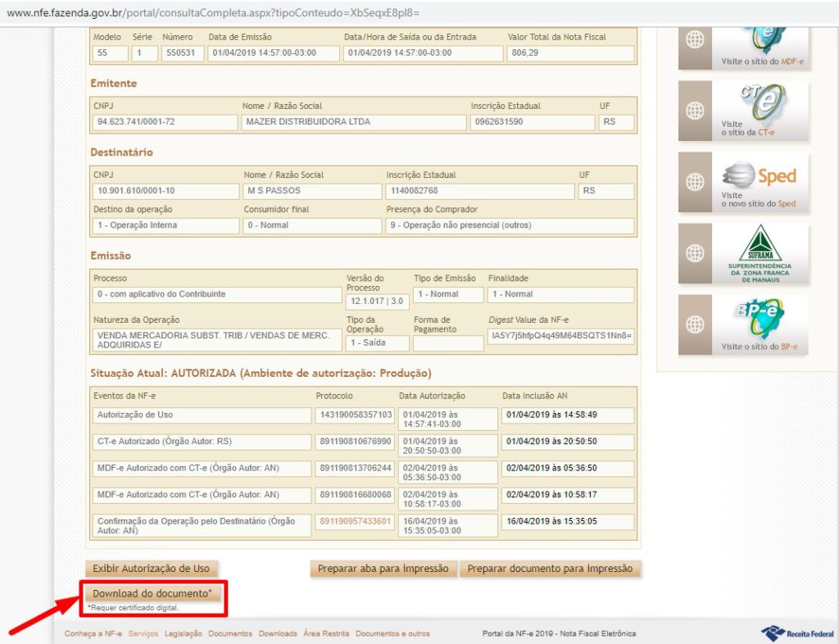Image resolution: width=839 pixels, height=644 pixels.
Task: Click the Receita Federal logo
Action: (x=796, y=633)
